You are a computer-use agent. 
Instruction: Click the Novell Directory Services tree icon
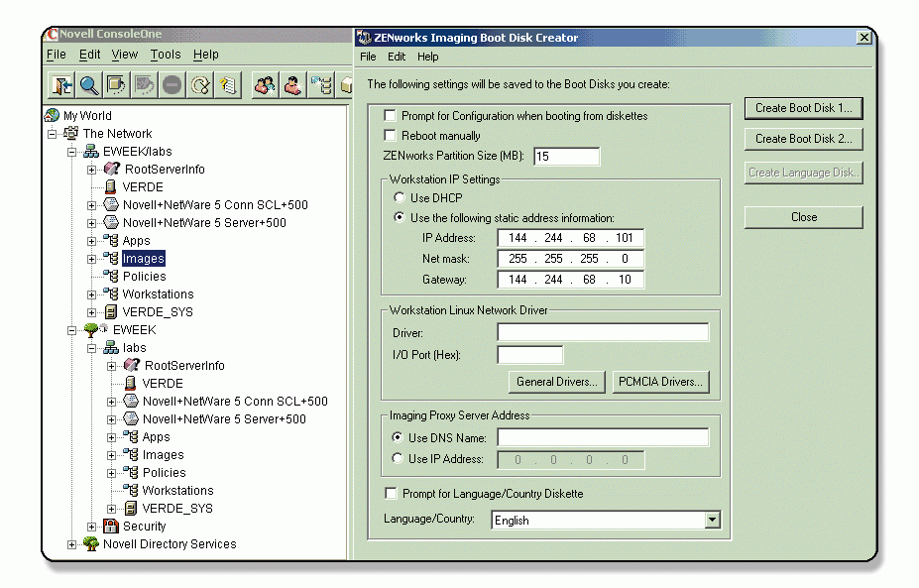[91, 544]
